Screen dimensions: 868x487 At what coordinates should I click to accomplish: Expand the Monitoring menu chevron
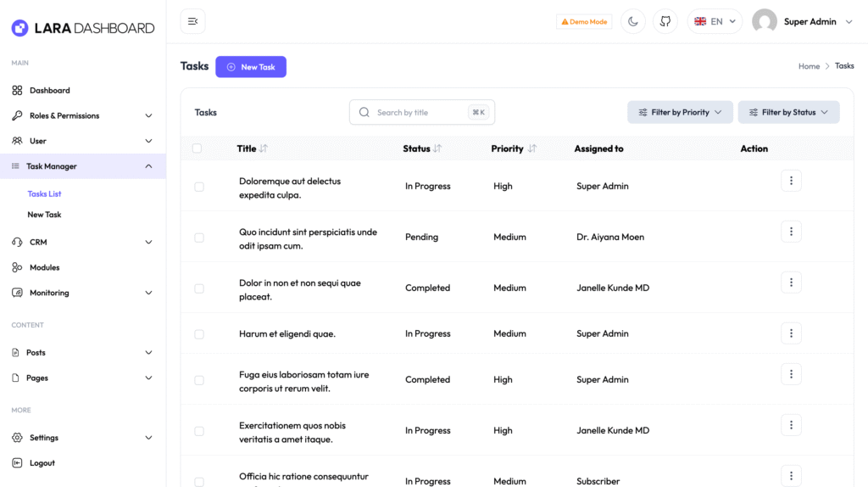pyautogui.click(x=148, y=293)
